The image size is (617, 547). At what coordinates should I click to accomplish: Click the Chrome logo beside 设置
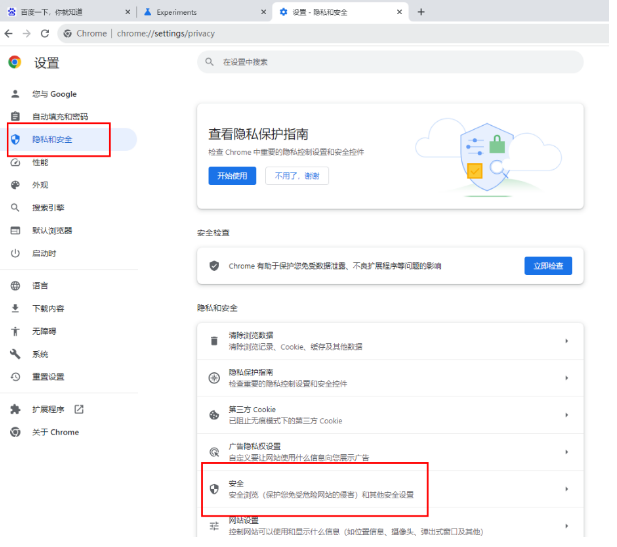[x=15, y=62]
